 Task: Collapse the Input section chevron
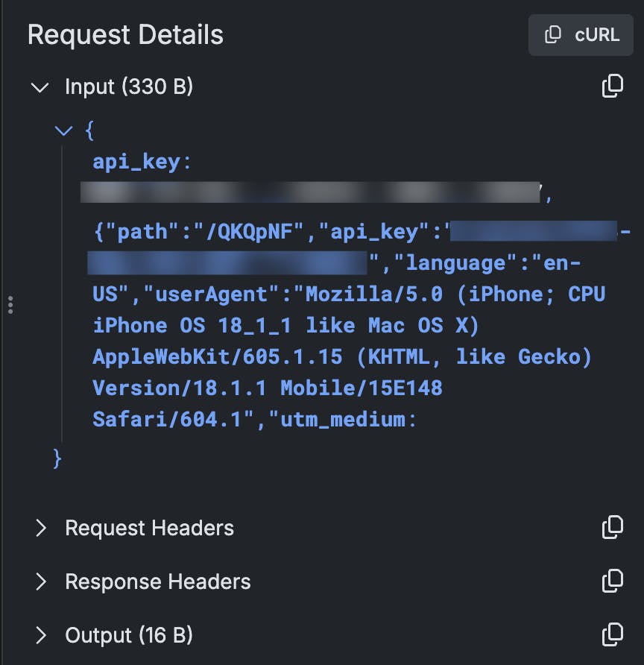[x=40, y=87]
